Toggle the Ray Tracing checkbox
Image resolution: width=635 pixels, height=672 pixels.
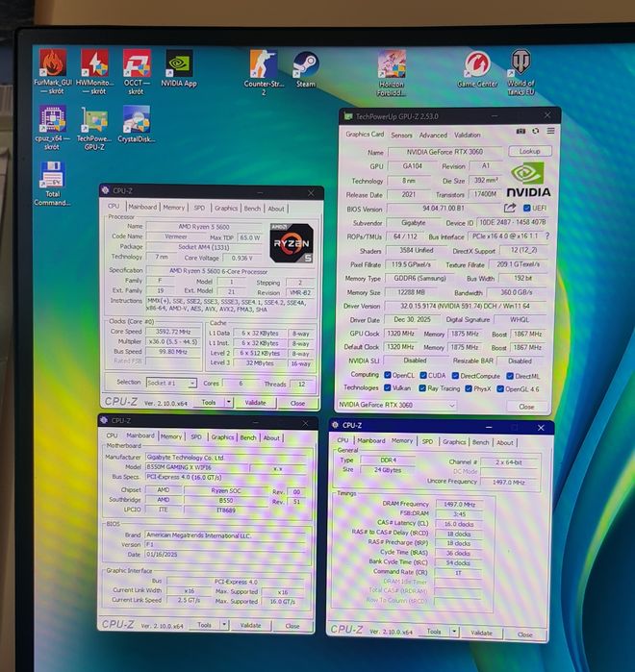click(422, 388)
